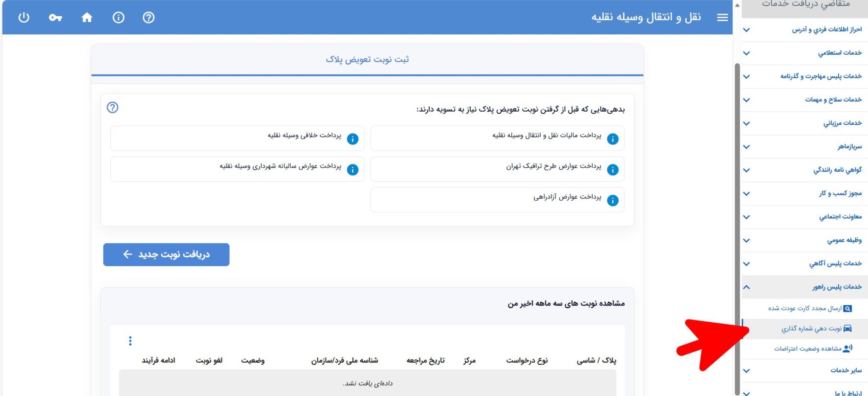Screen dimensions: 868x396
Task: Click info icon for عوارض سالیانه شهرداری
Action: click(353, 170)
